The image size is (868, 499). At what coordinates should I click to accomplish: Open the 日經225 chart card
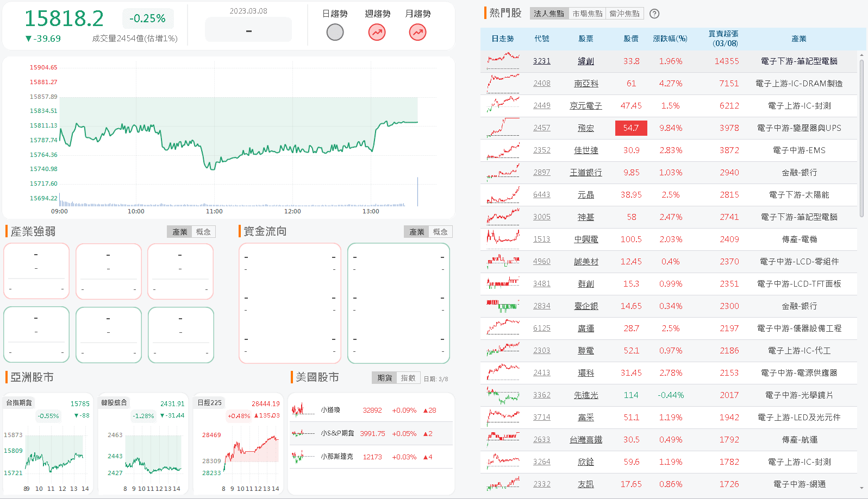[x=239, y=444]
